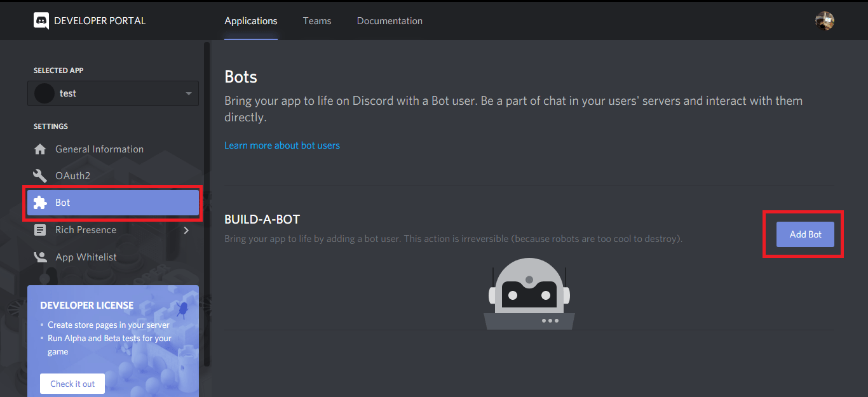Click the DEVELOPER LICENSE card heading
Image resolution: width=868 pixels, height=397 pixels.
[87, 306]
